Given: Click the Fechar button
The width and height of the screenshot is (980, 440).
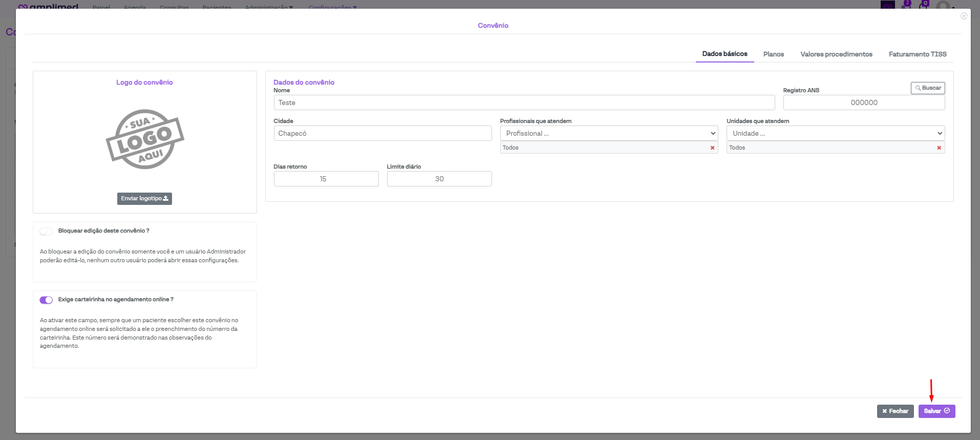Looking at the screenshot, I should (x=894, y=411).
